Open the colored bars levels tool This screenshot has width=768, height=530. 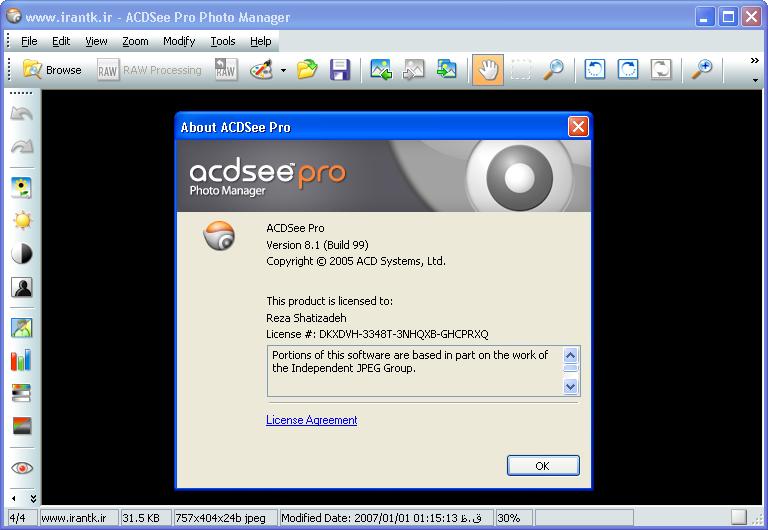click(22, 361)
